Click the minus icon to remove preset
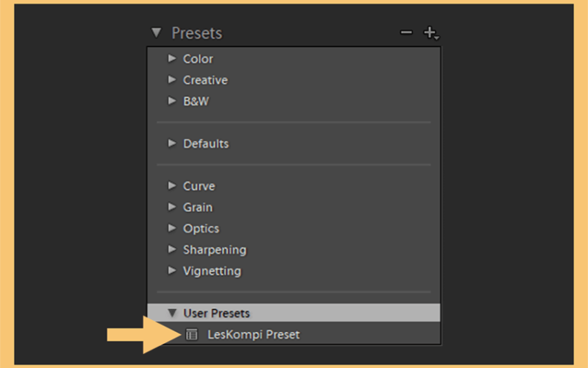This screenshot has width=588, height=368. click(x=406, y=32)
